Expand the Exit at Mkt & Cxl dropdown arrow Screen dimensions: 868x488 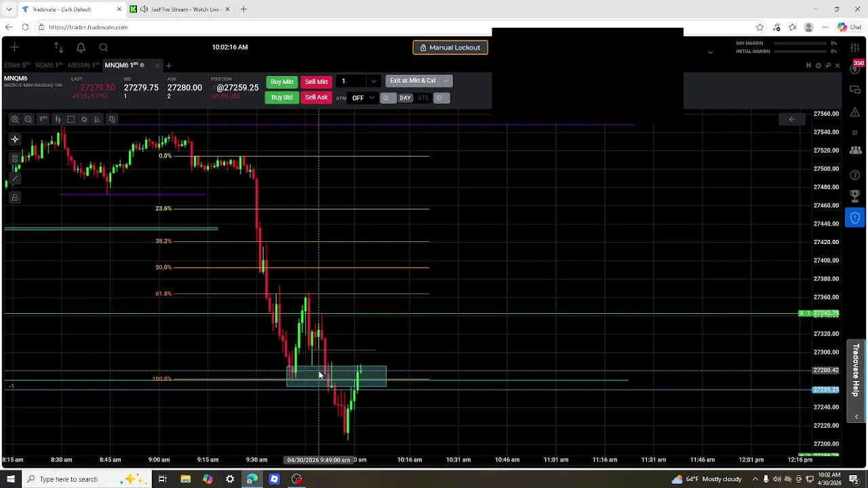pos(446,81)
